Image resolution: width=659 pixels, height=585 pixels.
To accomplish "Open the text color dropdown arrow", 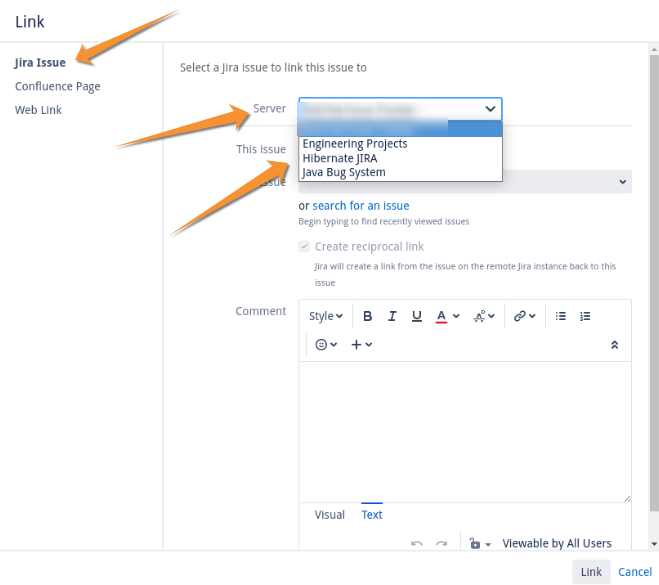I will [x=456, y=316].
